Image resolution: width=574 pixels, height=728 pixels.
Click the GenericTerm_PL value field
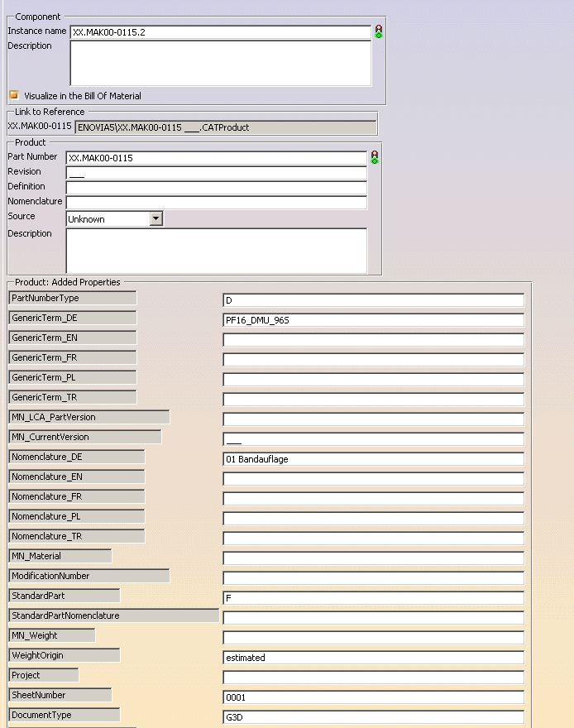click(374, 380)
